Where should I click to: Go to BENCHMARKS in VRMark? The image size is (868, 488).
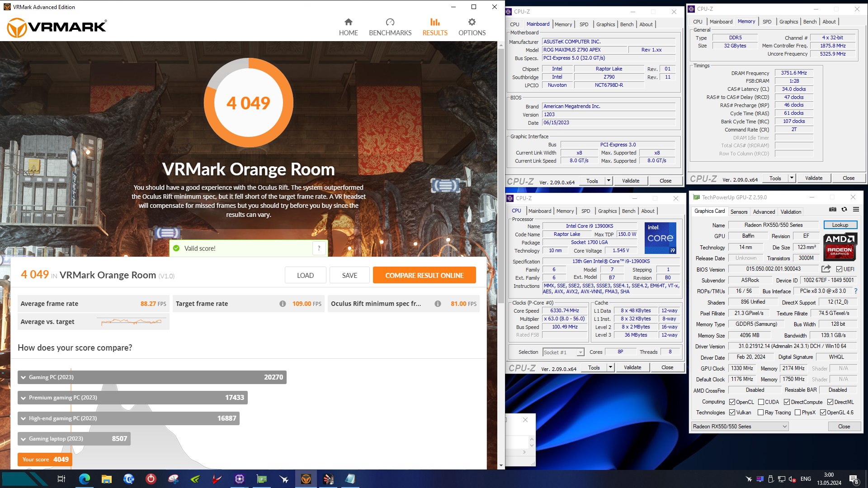click(390, 27)
